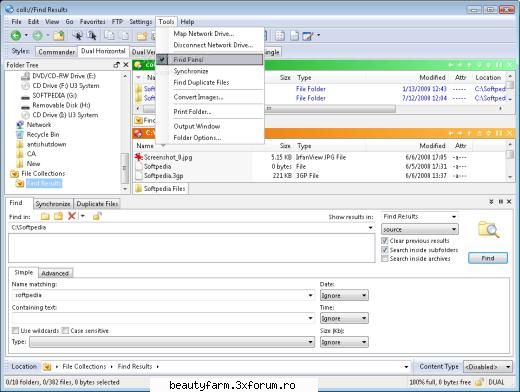Toggle Find Panel checked menu item

click(x=209, y=60)
